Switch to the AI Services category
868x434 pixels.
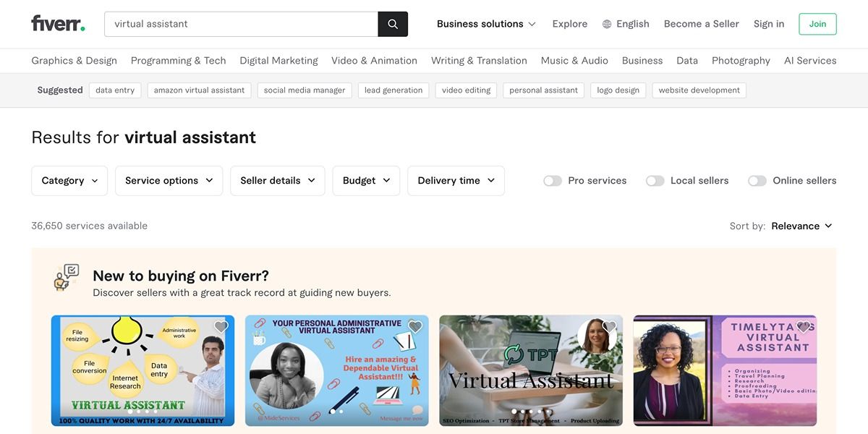pos(810,60)
